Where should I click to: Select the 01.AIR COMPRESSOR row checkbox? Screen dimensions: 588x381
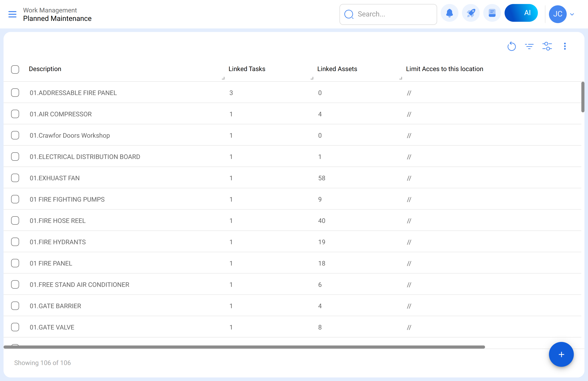coord(15,114)
